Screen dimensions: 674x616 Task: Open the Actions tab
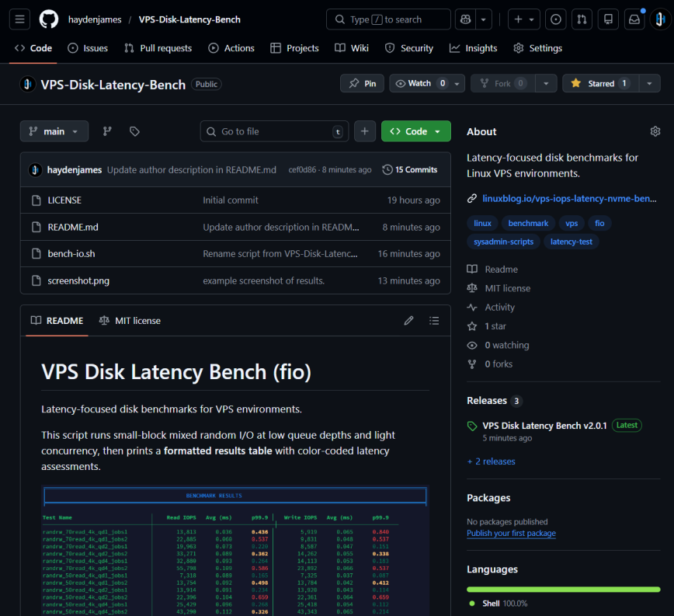[x=231, y=48]
